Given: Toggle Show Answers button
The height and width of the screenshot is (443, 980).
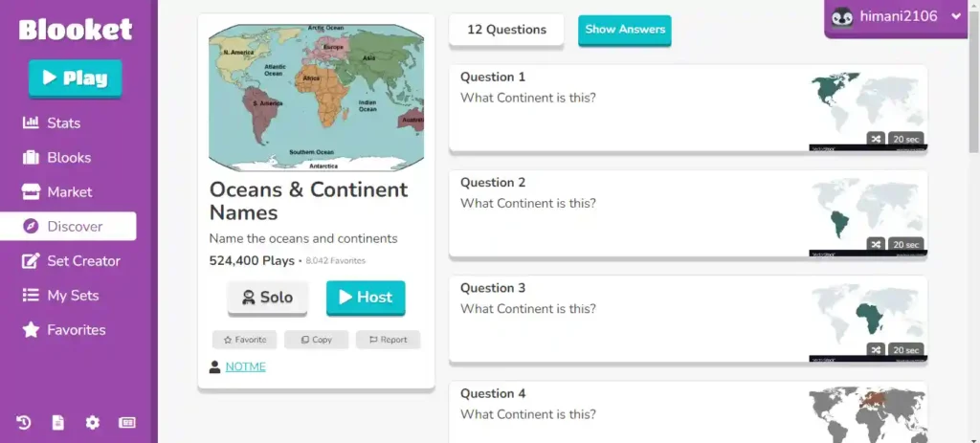Looking at the screenshot, I should coord(624,30).
